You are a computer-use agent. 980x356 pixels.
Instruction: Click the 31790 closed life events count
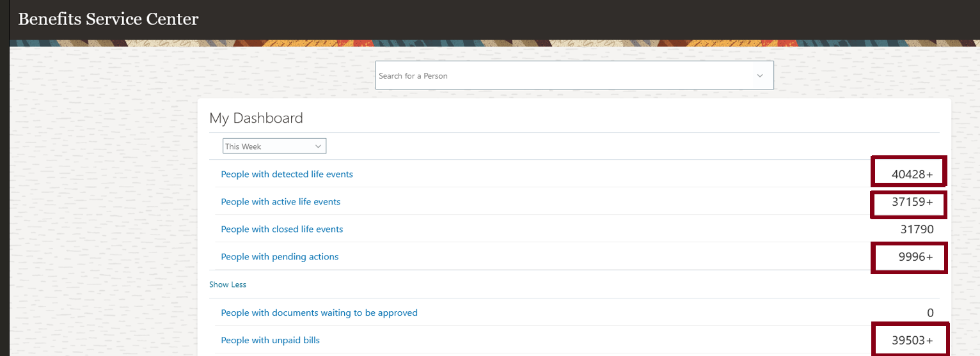point(917,229)
